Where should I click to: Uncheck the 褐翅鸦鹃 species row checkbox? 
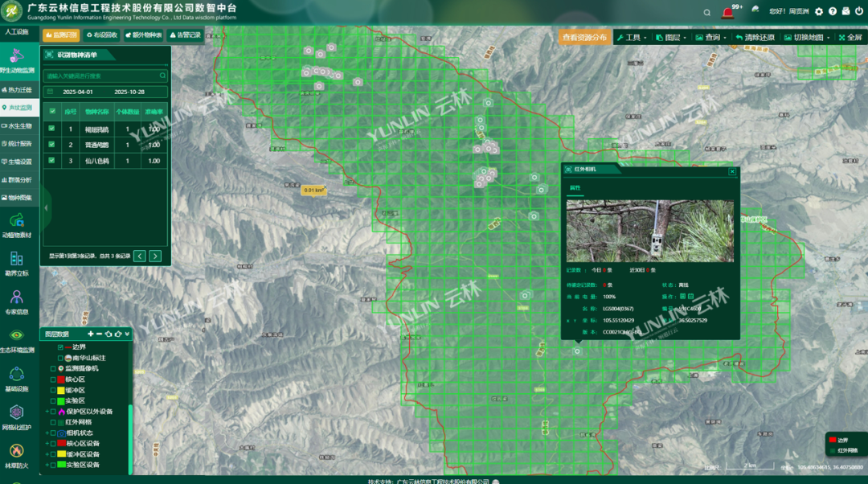pos(52,128)
